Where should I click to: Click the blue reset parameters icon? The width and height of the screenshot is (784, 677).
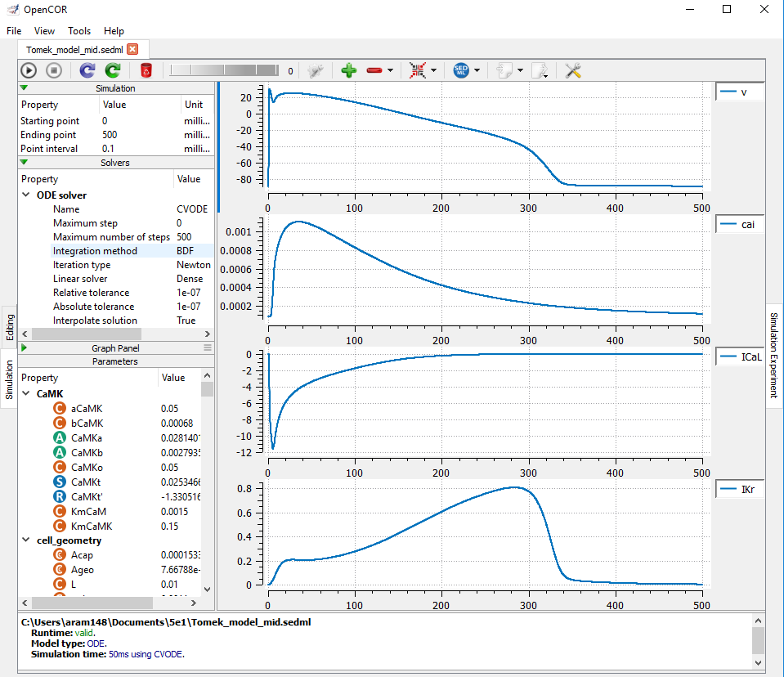(x=87, y=71)
